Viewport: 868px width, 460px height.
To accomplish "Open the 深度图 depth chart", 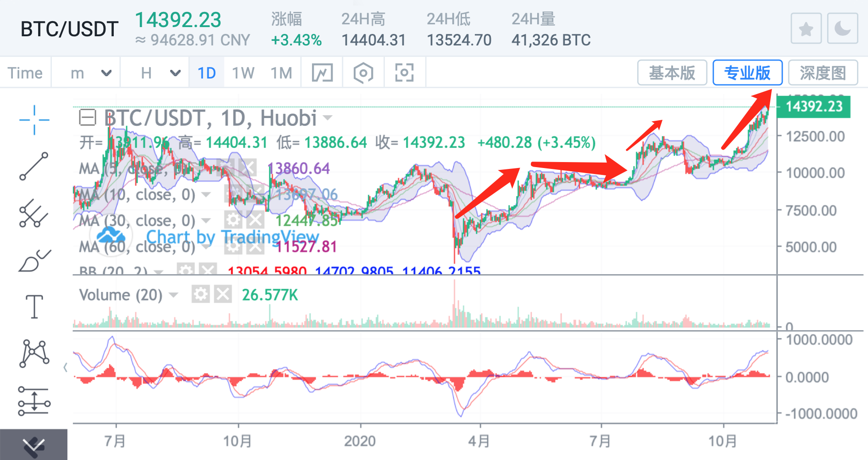I will (x=823, y=73).
